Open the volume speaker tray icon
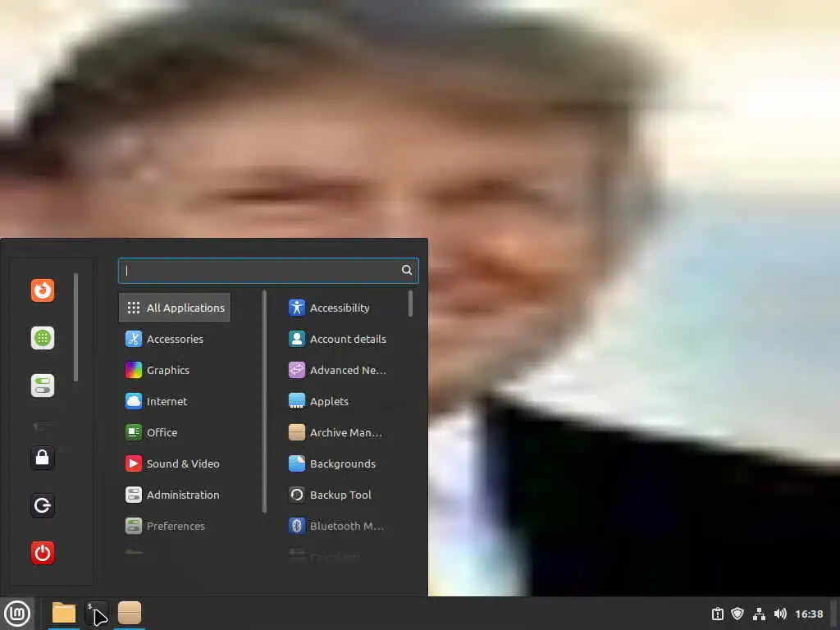The width and height of the screenshot is (840, 630). [x=780, y=614]
